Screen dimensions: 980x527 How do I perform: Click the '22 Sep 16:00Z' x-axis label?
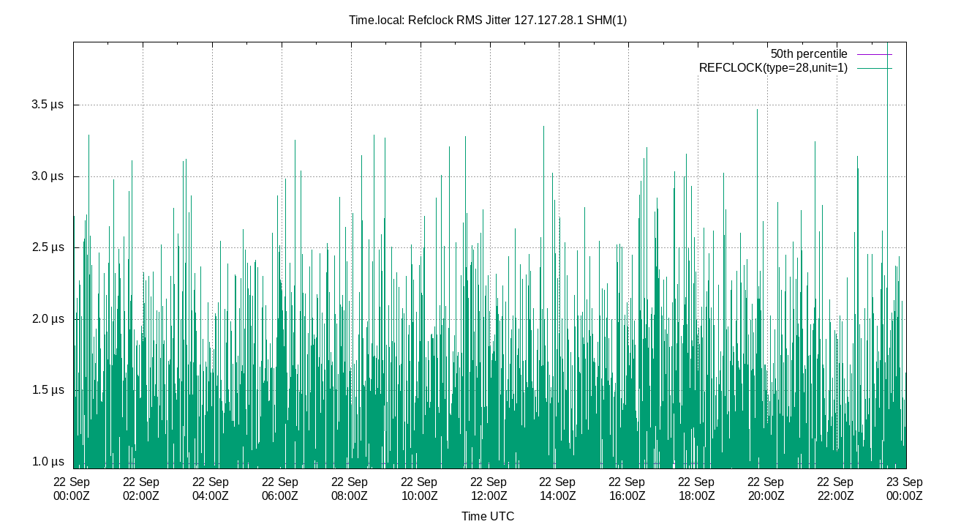(627, 489)
